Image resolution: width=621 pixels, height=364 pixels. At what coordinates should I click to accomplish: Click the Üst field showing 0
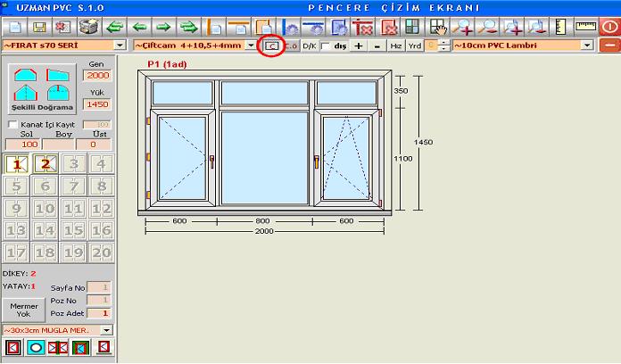[x=94, y=145]
